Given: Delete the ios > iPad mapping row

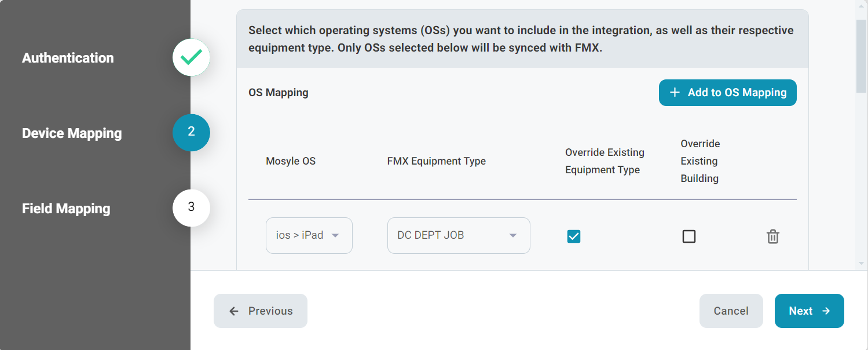Looking at the screenshot, I should coord(772,236).
